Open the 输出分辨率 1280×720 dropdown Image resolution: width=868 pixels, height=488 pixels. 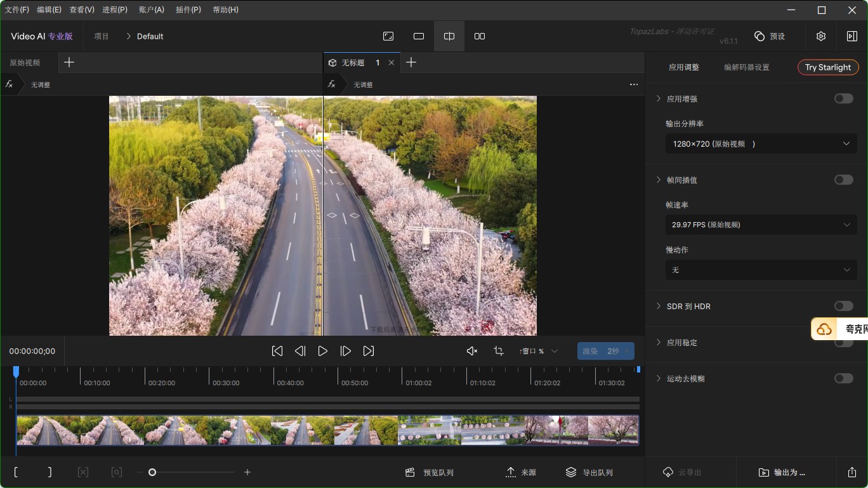click(x=761, y=144)
